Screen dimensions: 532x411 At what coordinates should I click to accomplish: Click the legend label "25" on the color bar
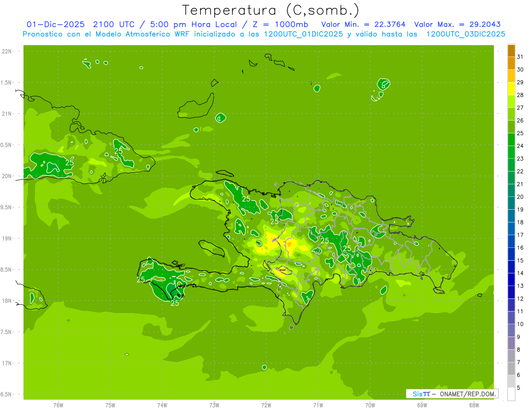coord(520,133)
